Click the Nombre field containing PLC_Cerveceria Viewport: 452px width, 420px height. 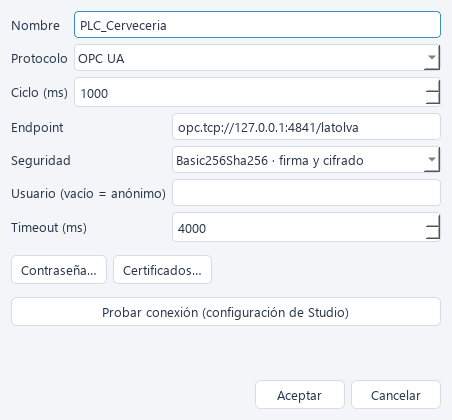coord(257,25)
